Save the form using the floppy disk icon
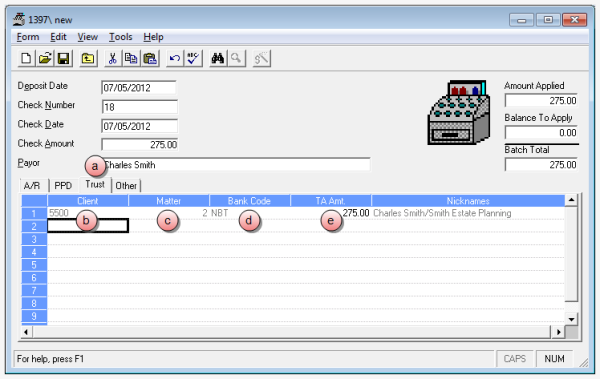 tap(63, 59)
